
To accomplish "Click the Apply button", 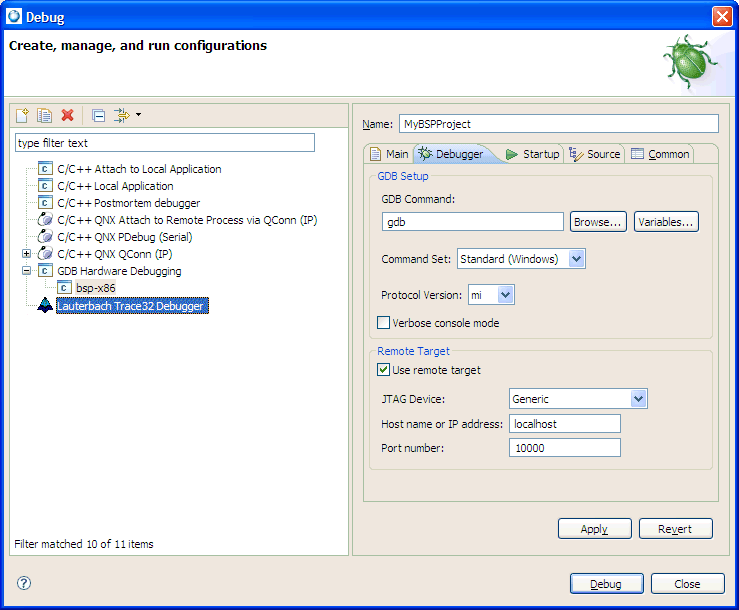I will (594, 529).
